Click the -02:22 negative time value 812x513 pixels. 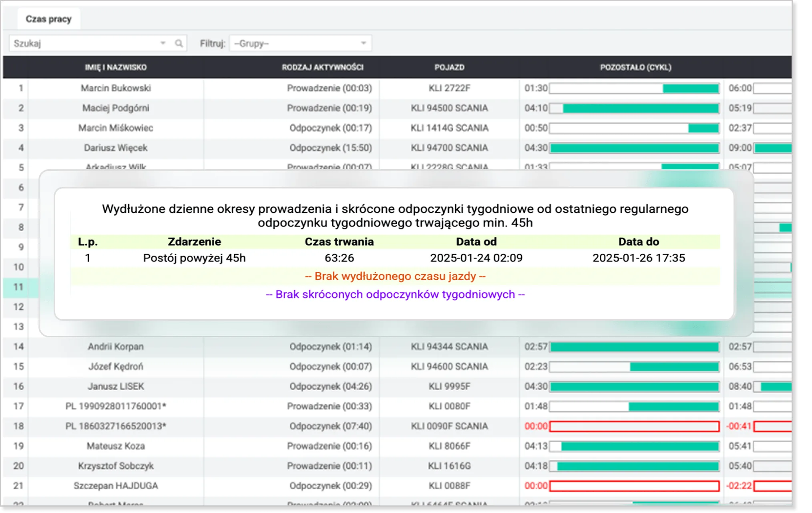pyautogui.click(x=739, y=486)
